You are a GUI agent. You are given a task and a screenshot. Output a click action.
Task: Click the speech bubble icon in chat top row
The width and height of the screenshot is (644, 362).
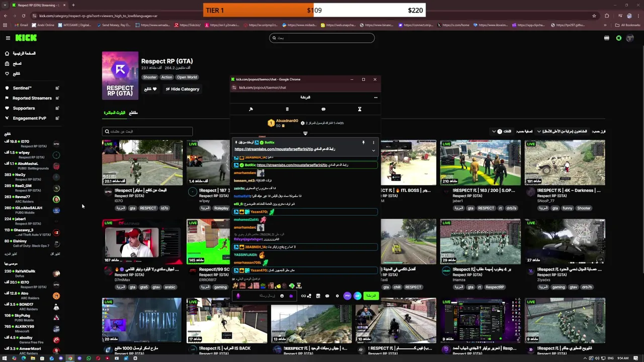pyautogui.click(x=324, y=109)
